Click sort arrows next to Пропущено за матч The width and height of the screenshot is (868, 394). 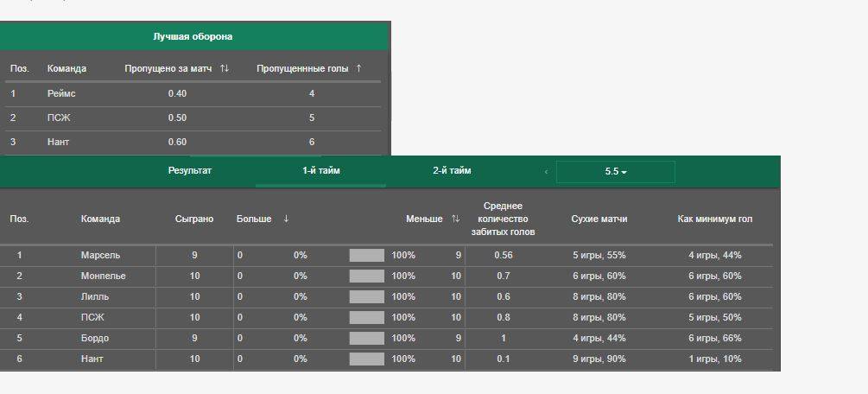tap(225, 68)
